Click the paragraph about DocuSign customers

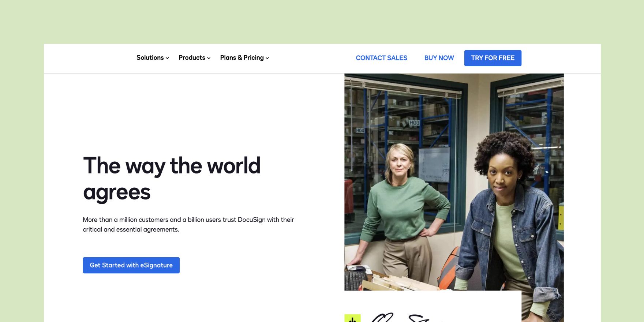coord(188,224)
